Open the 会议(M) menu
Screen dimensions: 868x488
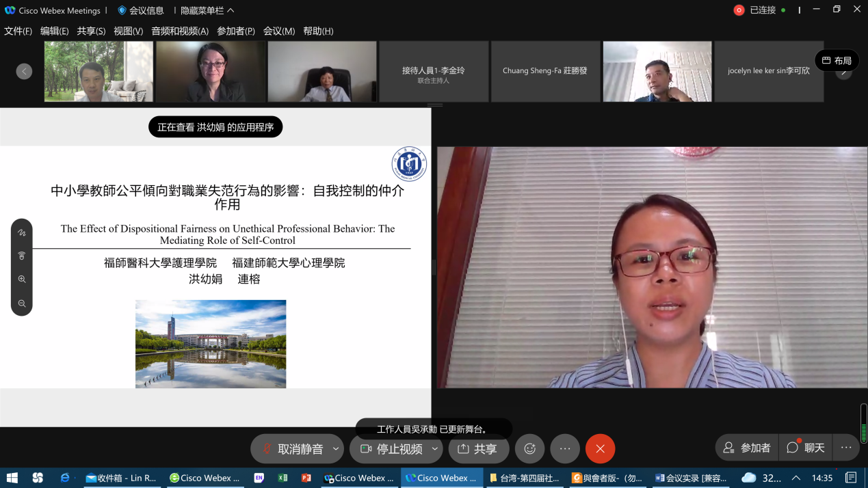(x=279, y=31)
